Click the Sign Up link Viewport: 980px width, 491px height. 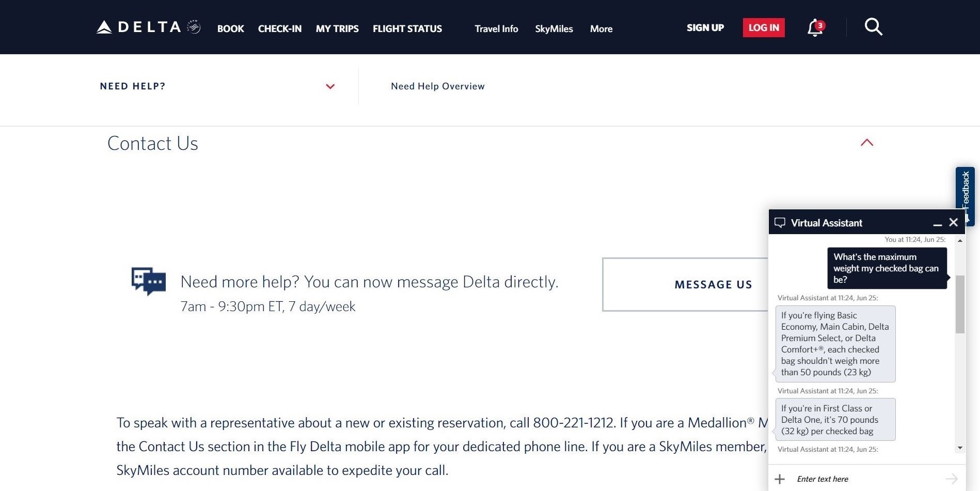tap(705, 28)
